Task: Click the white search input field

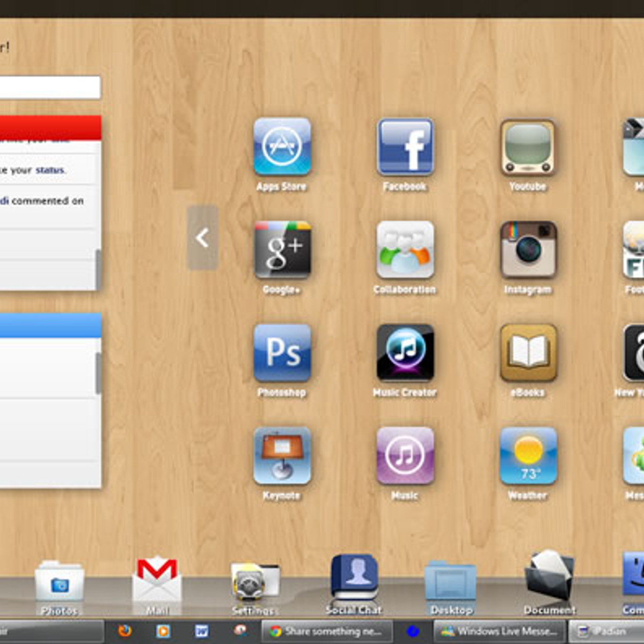Action: [x=49, y=87]
